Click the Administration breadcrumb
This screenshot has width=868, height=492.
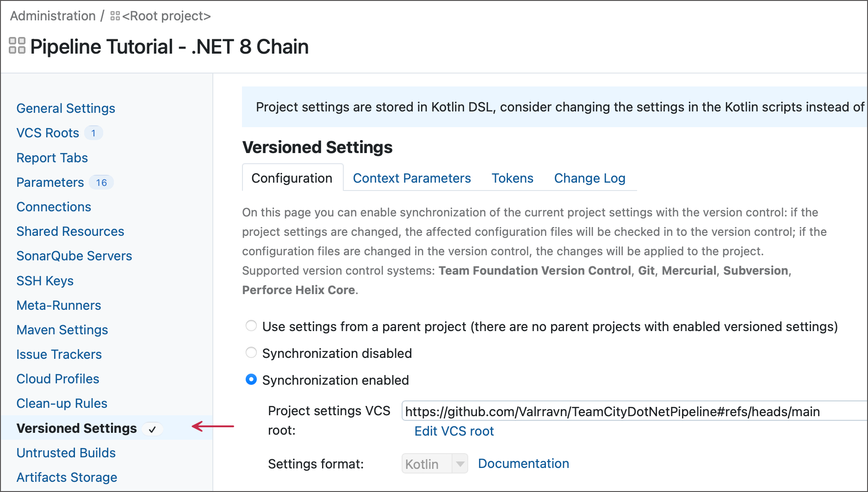tap(52, 15)
